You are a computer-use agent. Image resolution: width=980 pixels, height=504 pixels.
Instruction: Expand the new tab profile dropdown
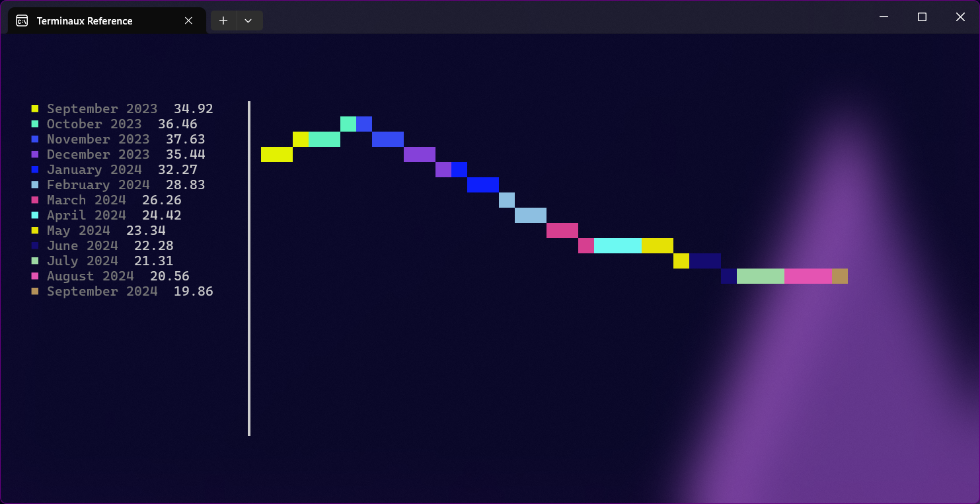(248, 21)
